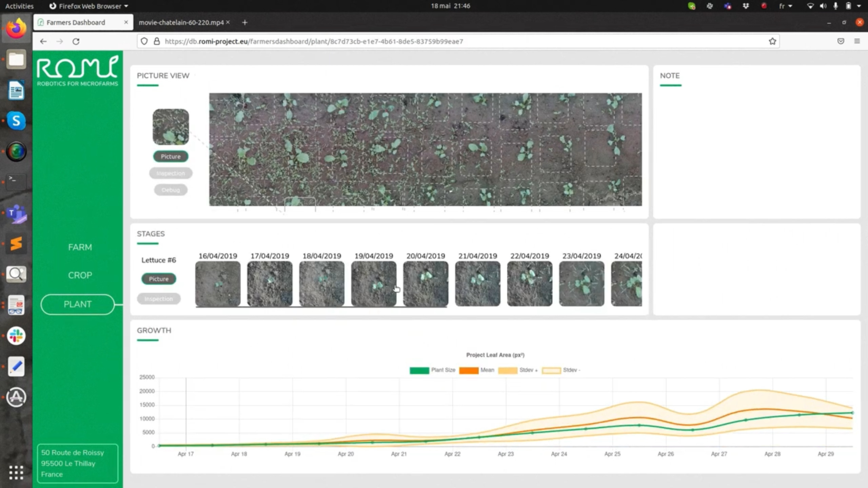Expand the system status menu arrow
Viewport: 868px width, 488px height.
point(859,6)
